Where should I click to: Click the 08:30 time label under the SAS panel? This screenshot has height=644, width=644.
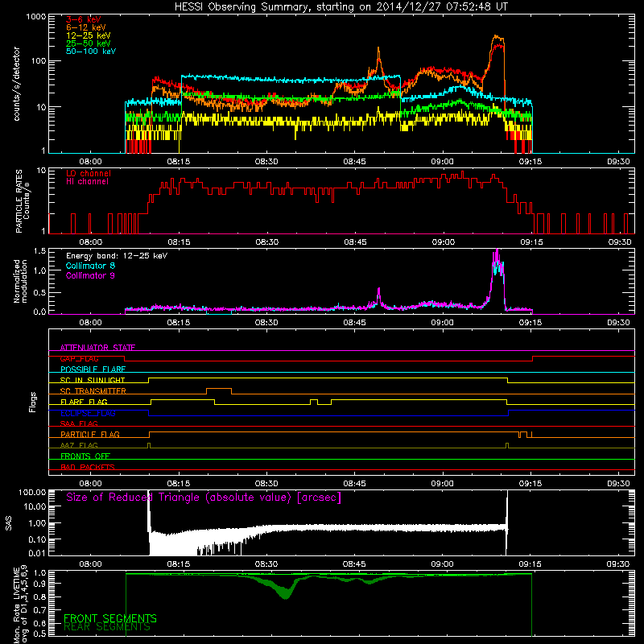pos(266,564)
